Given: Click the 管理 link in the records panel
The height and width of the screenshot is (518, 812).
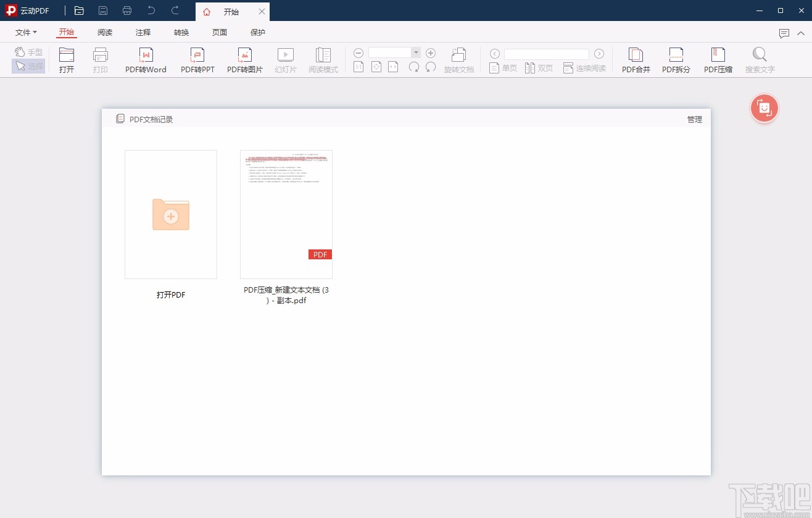Looking at the screenshot, I should click(695, 120).
